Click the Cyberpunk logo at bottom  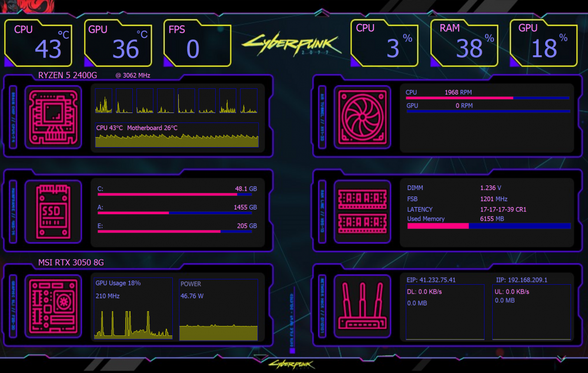pos(291,364)
